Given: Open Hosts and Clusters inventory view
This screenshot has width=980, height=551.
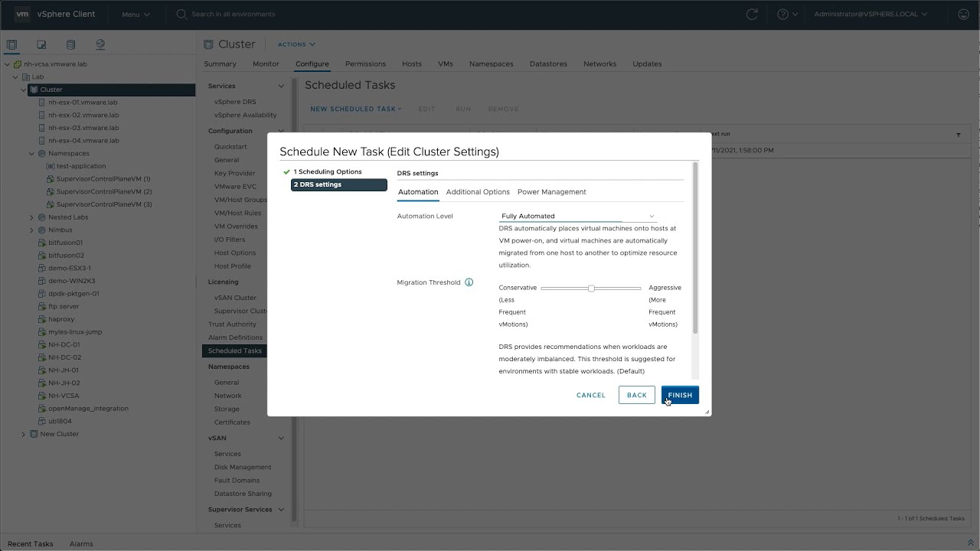Looking at the screenshot, I should pos(11,44).
